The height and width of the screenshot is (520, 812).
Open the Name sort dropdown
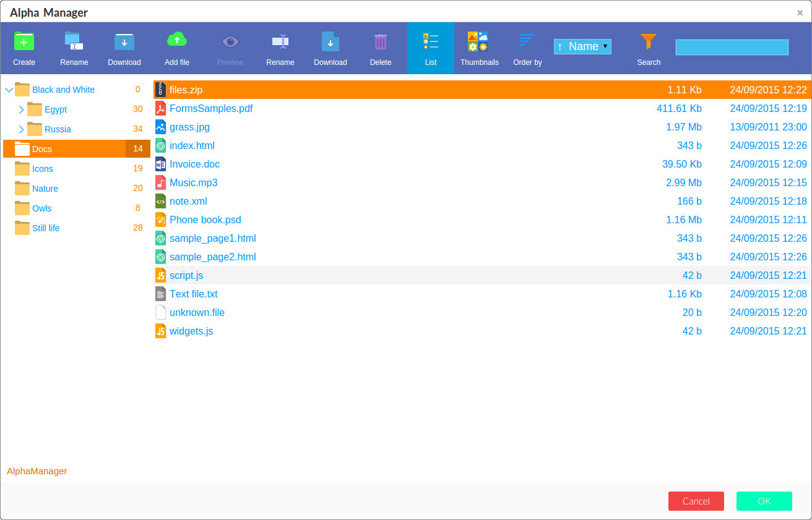(x=582, y=47)
